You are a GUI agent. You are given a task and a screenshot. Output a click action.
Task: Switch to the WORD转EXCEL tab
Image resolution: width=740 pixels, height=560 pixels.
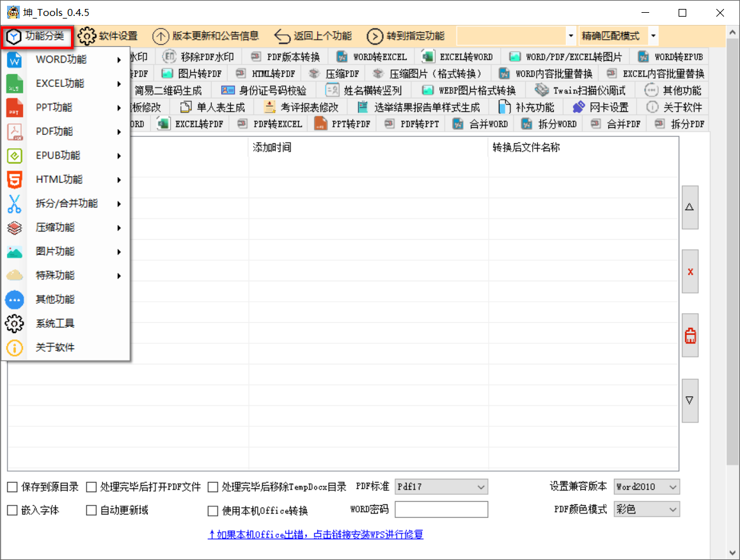(372, 57)
